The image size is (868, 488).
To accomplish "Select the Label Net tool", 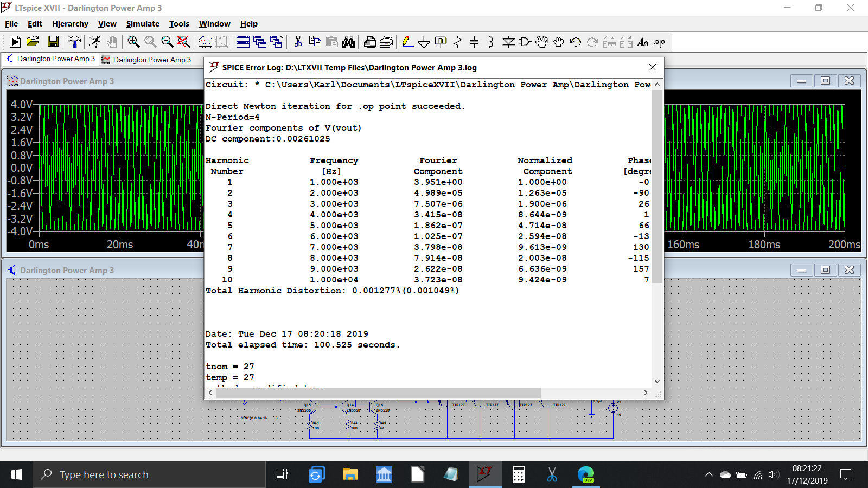I will click(441, 42).
